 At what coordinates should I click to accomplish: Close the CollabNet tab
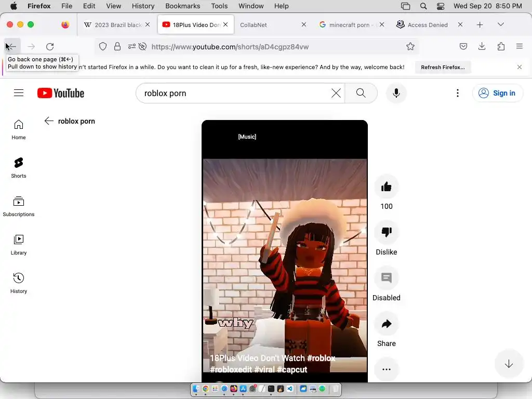303,24
